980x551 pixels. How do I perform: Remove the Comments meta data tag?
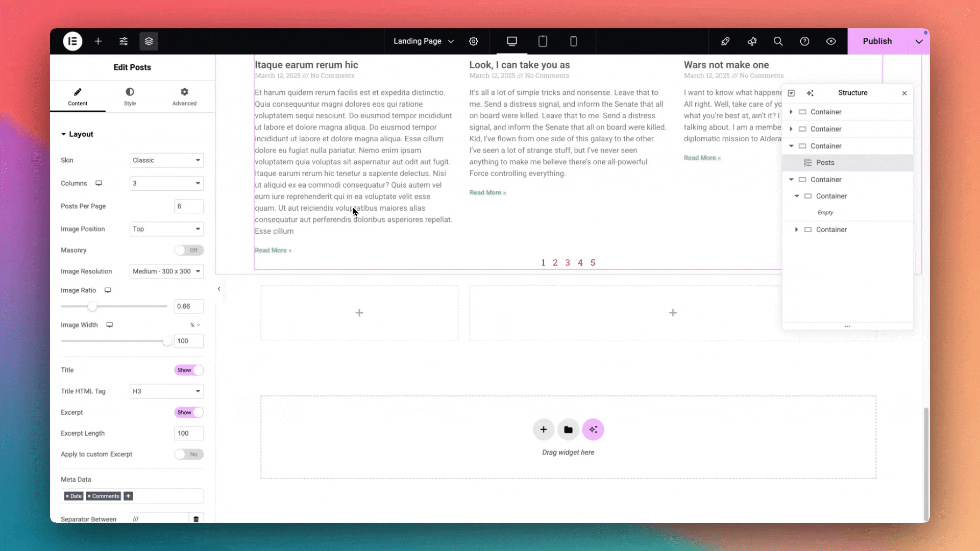tap(89, 496)
